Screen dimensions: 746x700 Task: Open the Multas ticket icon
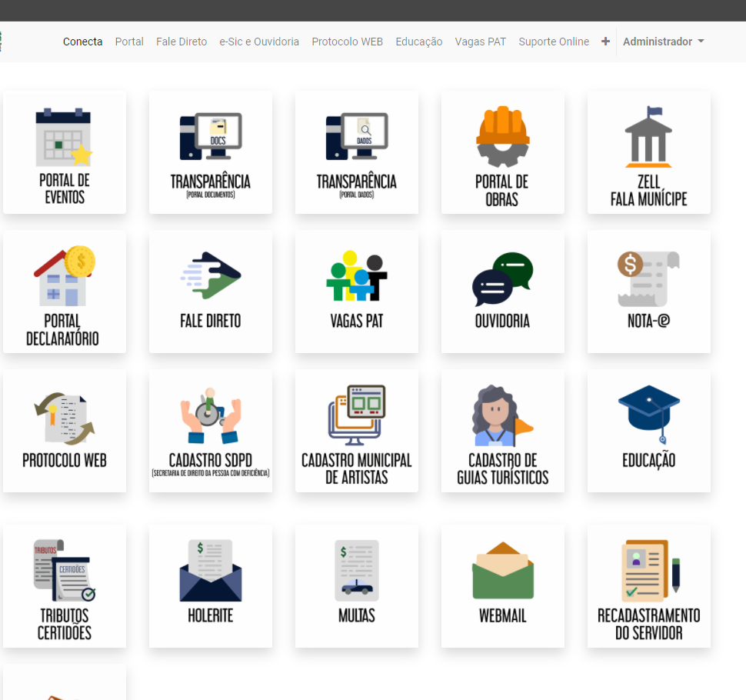[x=356, y=571]
